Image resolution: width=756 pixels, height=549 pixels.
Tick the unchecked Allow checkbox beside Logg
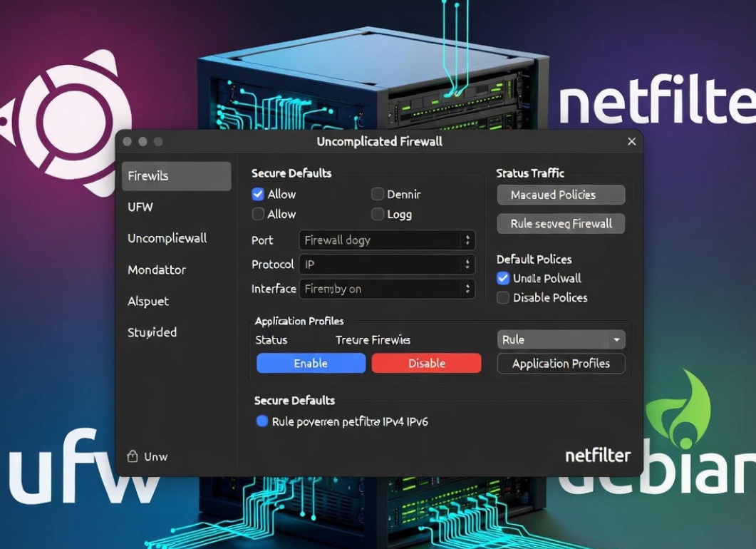pos(258,214)
